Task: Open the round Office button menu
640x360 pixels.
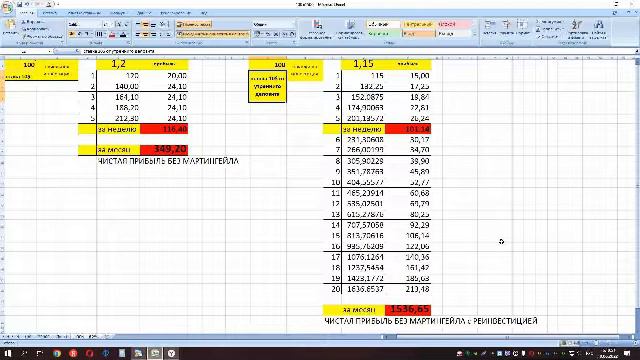Action: click(7, 7)
